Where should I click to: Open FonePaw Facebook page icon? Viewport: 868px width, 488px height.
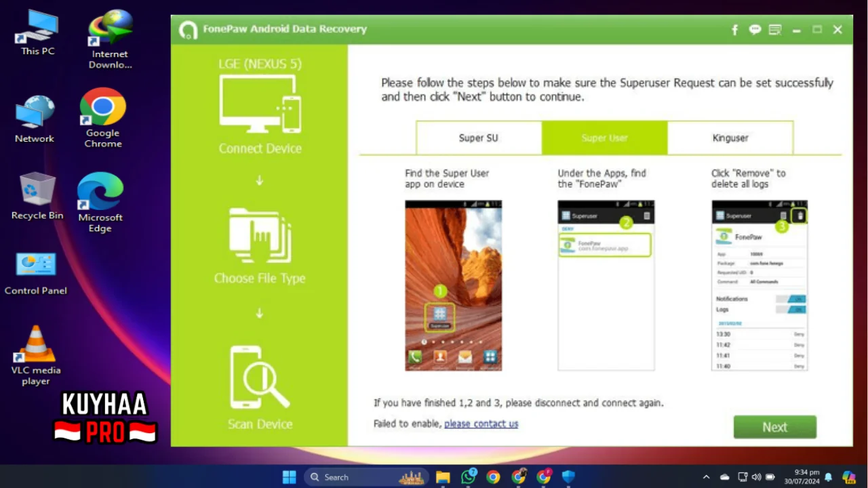pyautogui.click(x=734, y=30)
